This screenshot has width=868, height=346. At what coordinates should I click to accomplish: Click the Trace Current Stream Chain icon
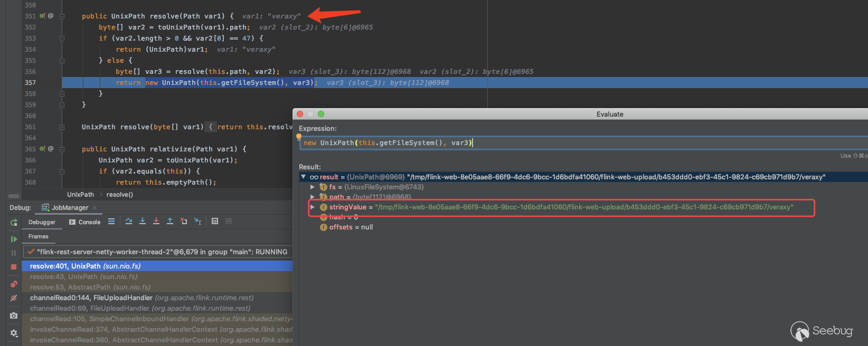229,222
